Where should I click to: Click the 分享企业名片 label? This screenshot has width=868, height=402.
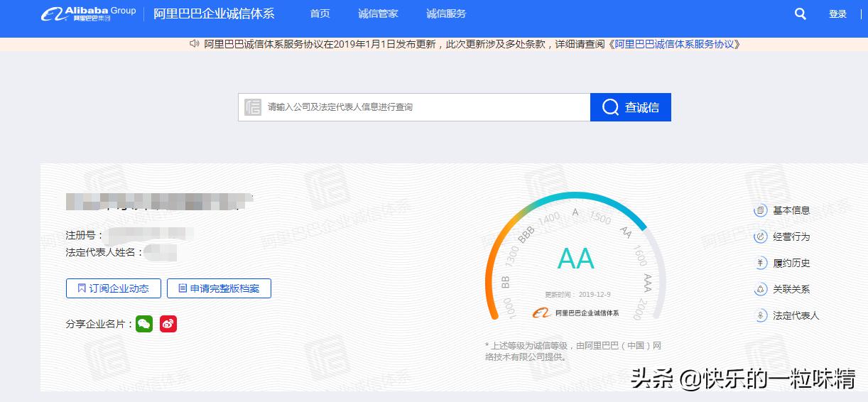(x=99, y=324)
